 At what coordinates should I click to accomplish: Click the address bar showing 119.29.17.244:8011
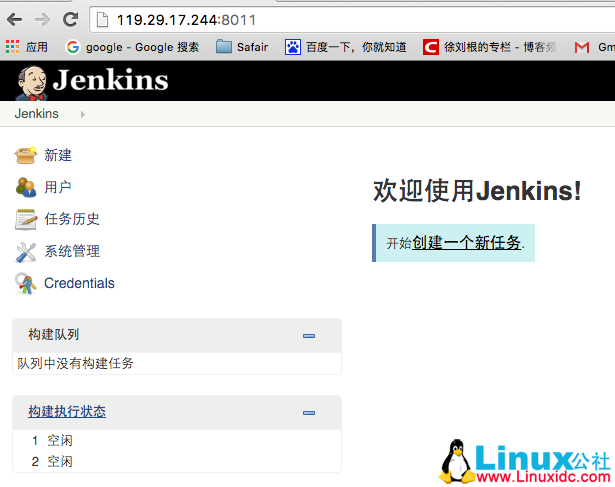click(352, 20)
